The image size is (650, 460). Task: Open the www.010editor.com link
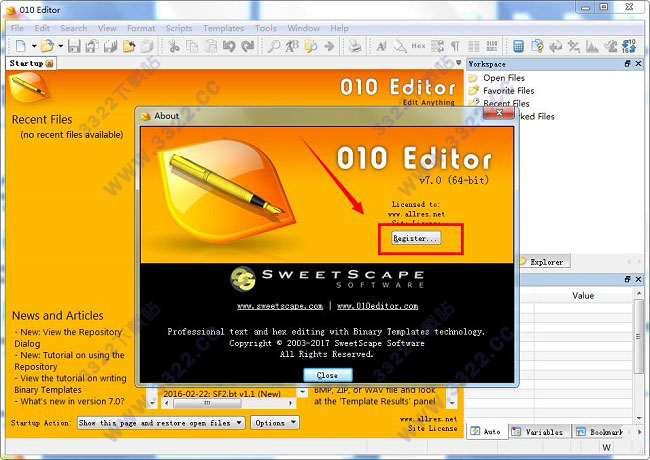click(377, 306)
